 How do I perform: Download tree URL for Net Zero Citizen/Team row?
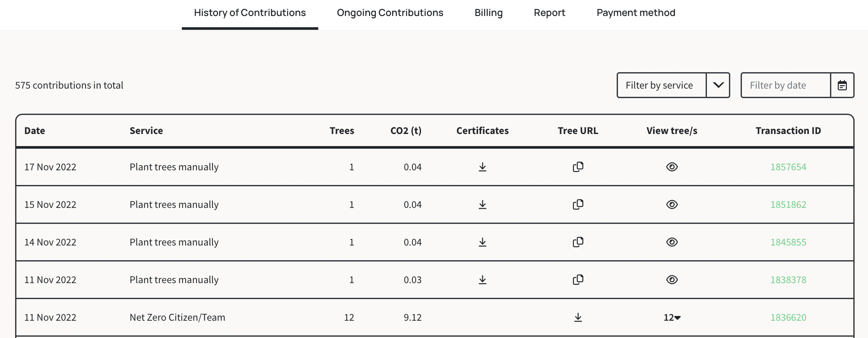pos(578,317)
